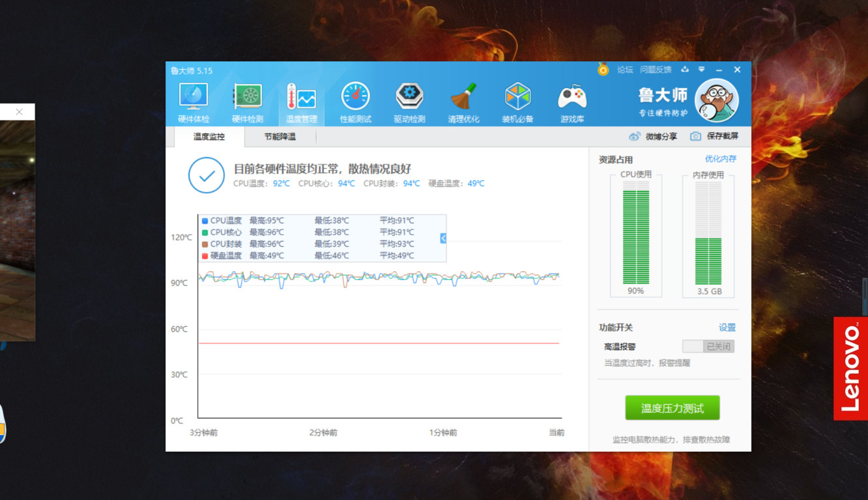Image resolution: width=868 pixels, height=500 pixels.
Task: Open the 游戏库 game library
Action: 571,101
